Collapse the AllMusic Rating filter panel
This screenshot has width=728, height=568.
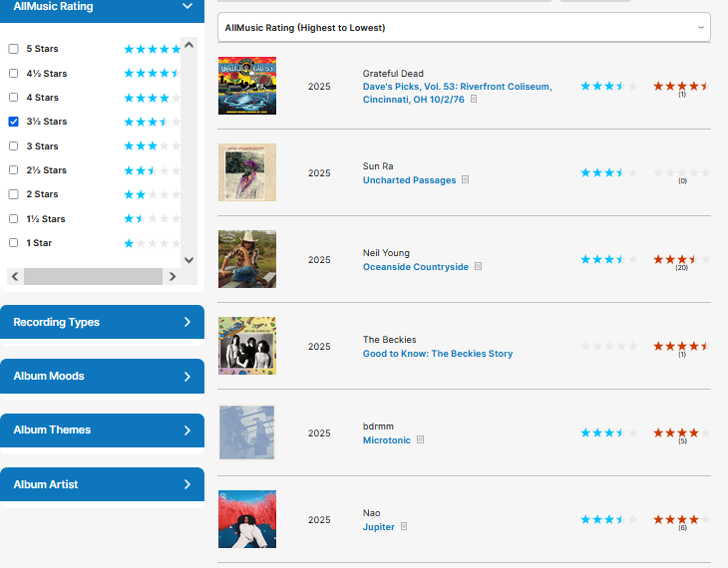point(186,6)
